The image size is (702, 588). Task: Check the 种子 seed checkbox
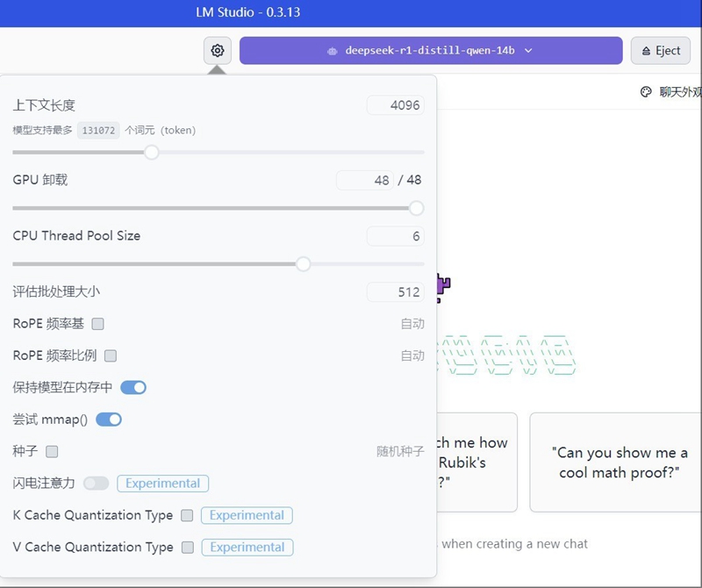pos(52,451)
